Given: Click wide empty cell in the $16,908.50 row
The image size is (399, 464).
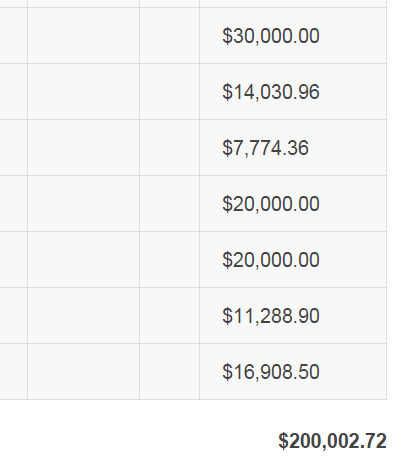Looking at the screenshot, I should tap(83, 372).
